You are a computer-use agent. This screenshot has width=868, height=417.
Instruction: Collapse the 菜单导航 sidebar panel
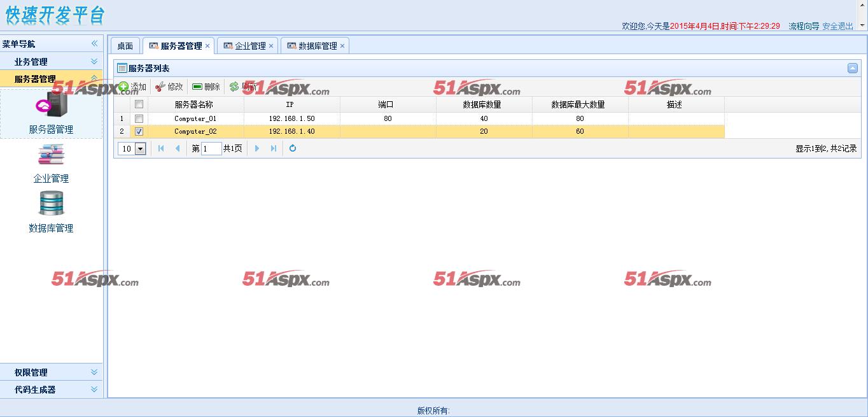94,43
